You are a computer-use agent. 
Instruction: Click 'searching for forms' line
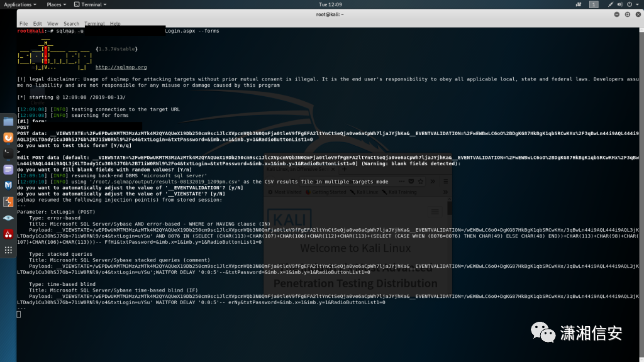click(x=73, y=116)
